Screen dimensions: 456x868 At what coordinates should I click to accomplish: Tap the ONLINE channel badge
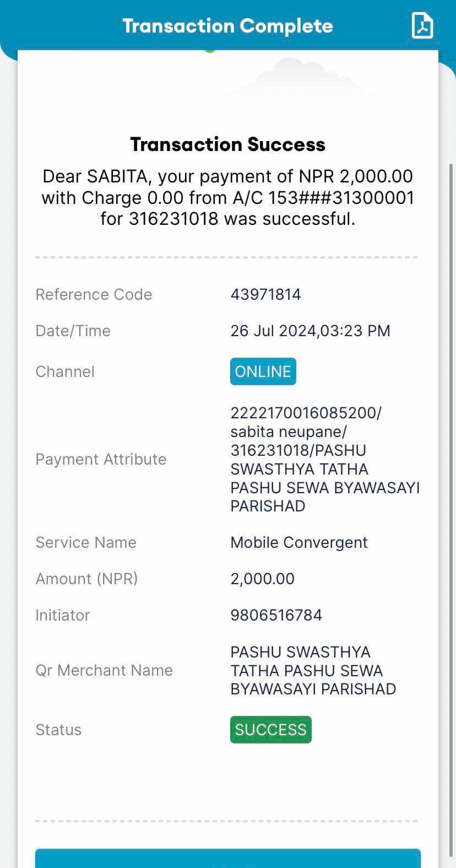tap(263, 371)
